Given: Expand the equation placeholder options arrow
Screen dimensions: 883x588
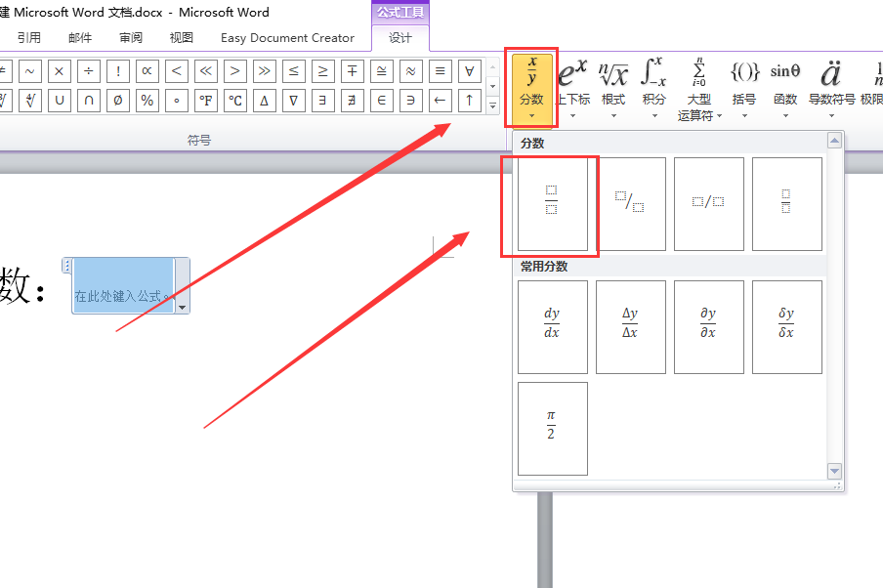Looking at the screenshot, I should (x=182, y=308).
